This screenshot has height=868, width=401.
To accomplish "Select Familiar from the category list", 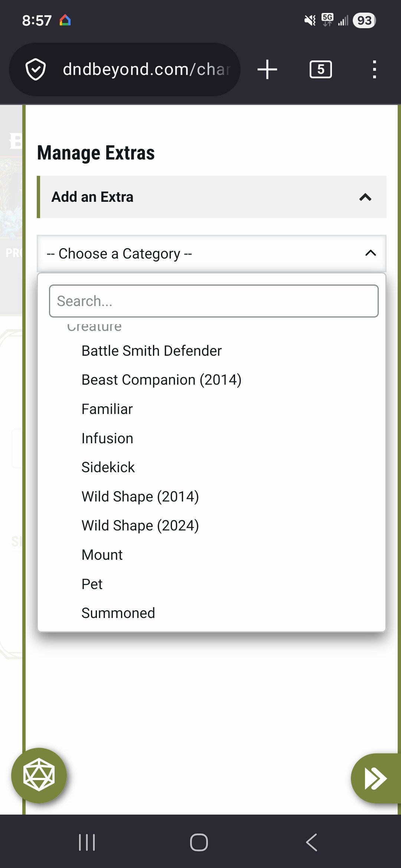I will tap(107, 408).
